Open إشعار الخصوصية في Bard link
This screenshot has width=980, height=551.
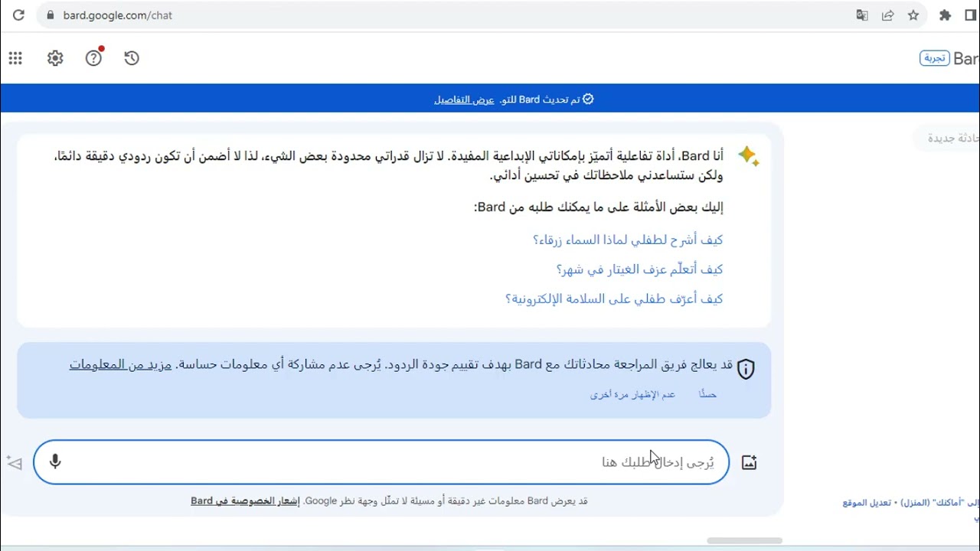click(x=245, y=500)
